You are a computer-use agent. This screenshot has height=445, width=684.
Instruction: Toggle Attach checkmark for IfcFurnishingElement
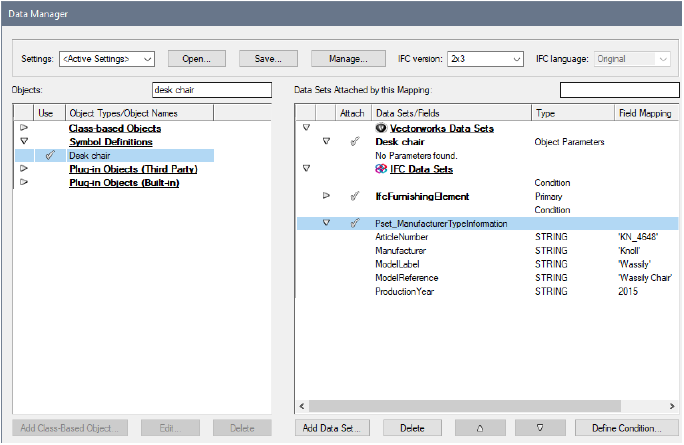[x=355, y=196]
